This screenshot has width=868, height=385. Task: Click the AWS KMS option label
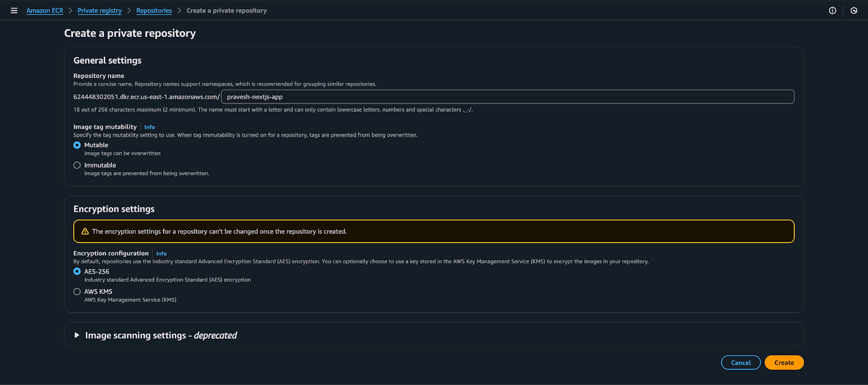[98, 292]
